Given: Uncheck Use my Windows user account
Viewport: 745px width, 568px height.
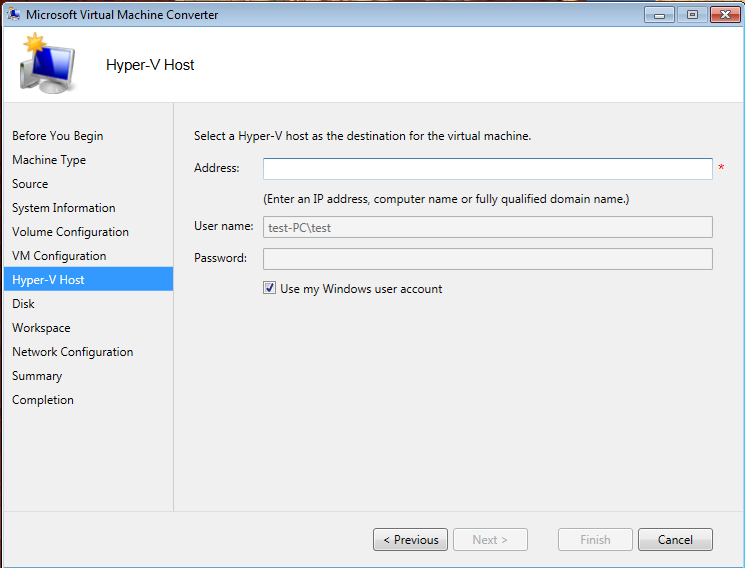Looking at the screenshot, I should click(x=270, y=289).
